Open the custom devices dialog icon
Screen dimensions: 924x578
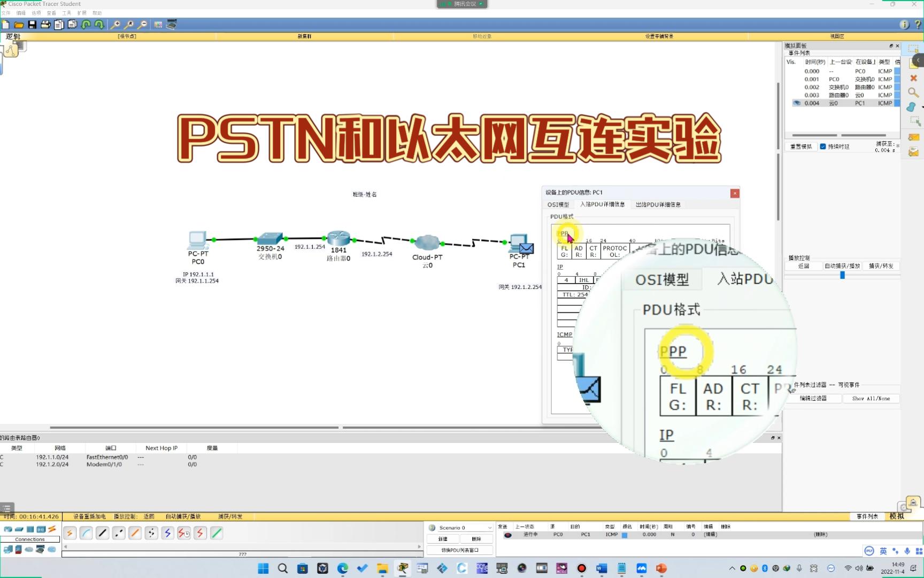pyautogui.click(x=172, y=25)
